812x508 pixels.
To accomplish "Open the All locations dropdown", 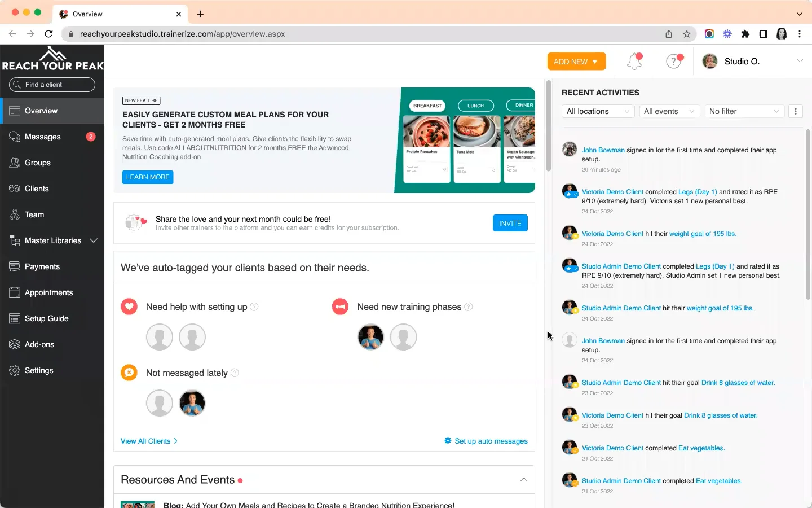I will tap(598, 111).
